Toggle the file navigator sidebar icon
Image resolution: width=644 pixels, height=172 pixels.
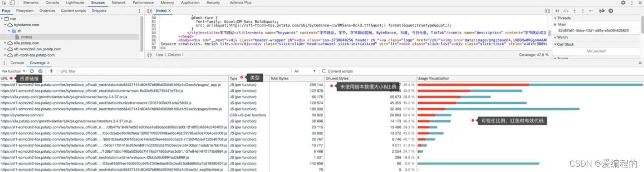(x=150, y=10)
